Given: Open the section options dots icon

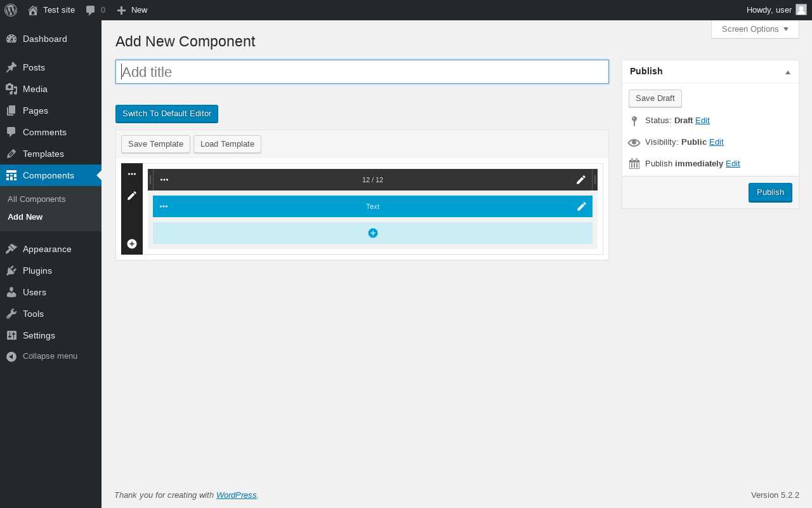Looking at the screenshot, I should coord(132,174).
